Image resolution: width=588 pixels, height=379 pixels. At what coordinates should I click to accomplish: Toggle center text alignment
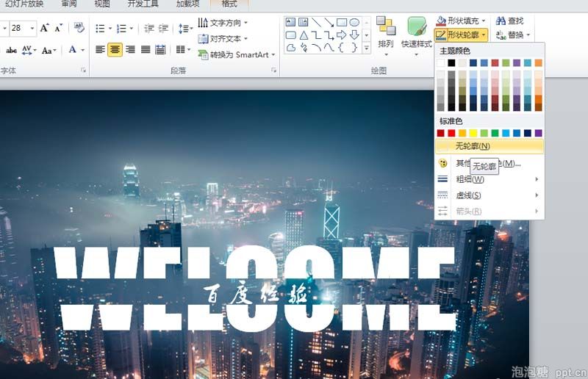click(x=115, y=49)
